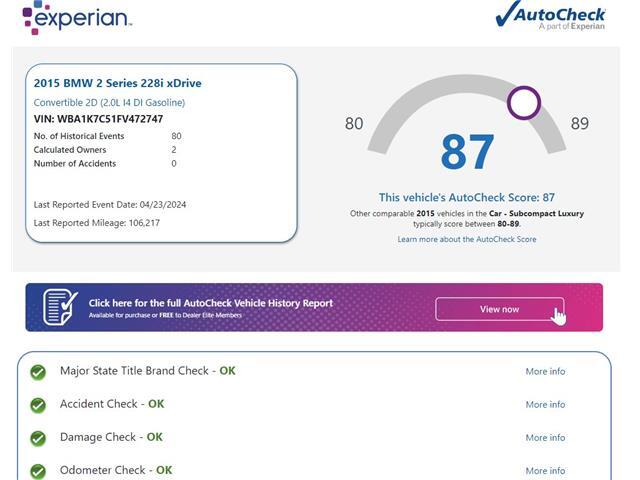Open More info for Odometer Check
This screenshot has width=640, height=480.
[x=545, y=471]
